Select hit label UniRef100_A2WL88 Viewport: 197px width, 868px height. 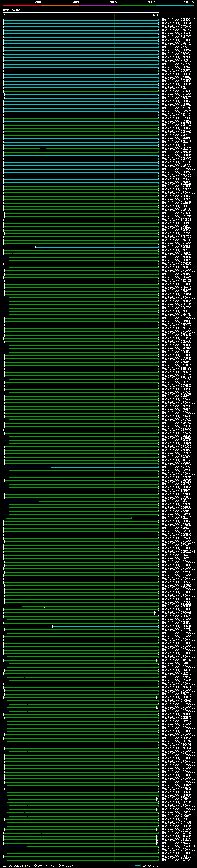[177, 74]
